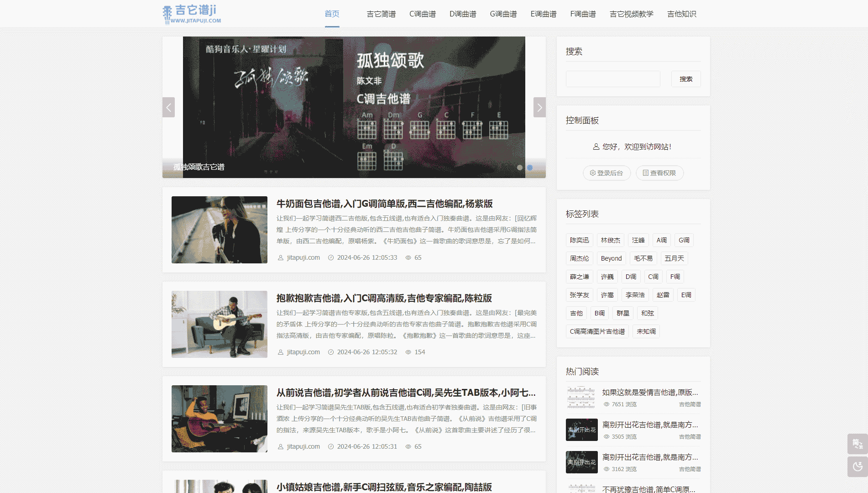Select the 赵雷 tag
868x493 pixels.
(663, 295)
